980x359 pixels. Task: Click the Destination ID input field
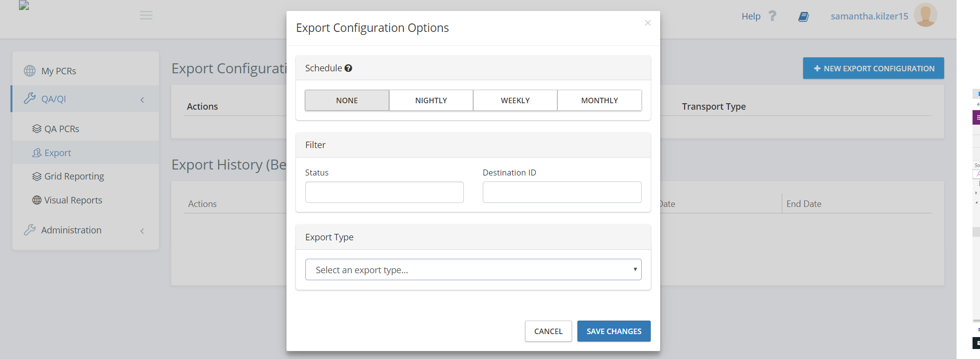561,192
